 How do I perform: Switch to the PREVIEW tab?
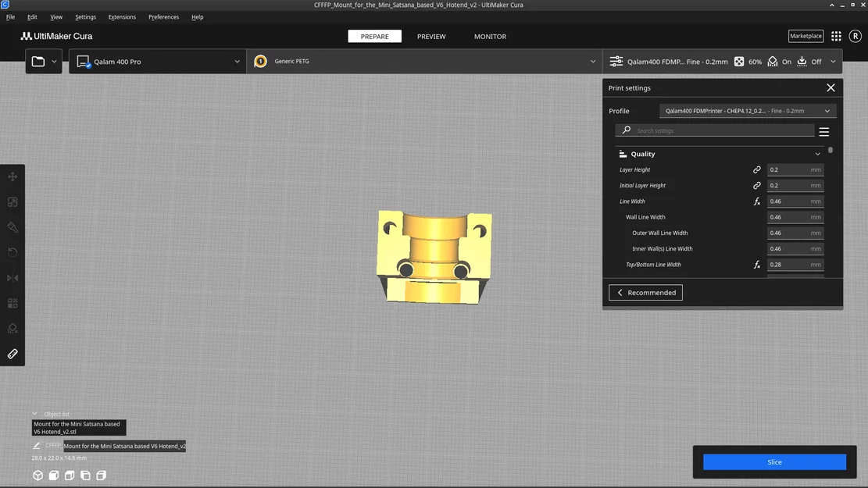tap(431, 37)
